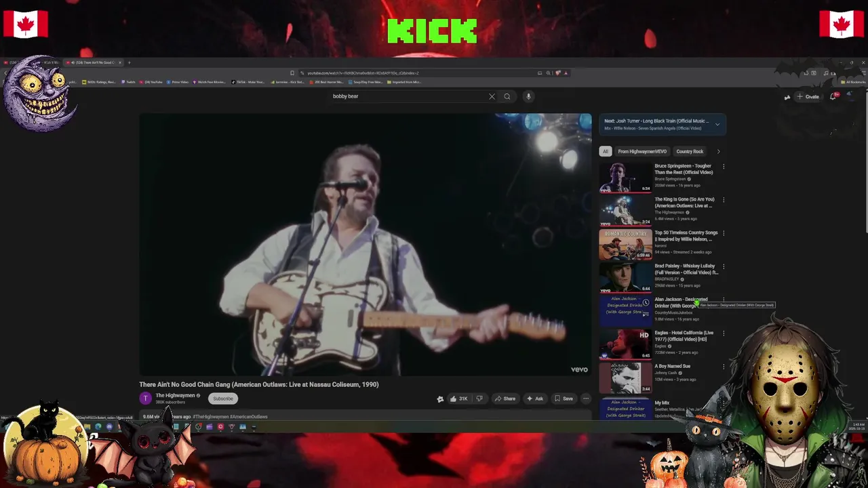Open the Ask AI button
Viewport: 868px width, 488px height.
tap(535, 399)
